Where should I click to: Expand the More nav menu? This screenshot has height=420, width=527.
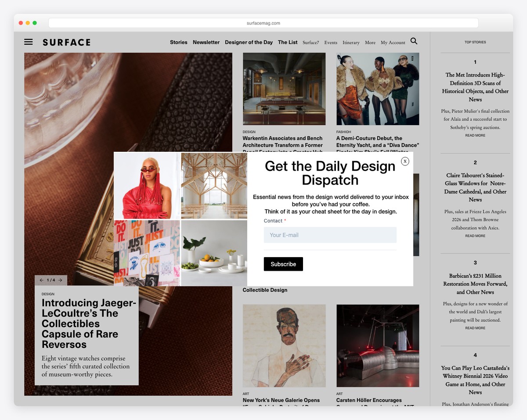tap(370, 43)
